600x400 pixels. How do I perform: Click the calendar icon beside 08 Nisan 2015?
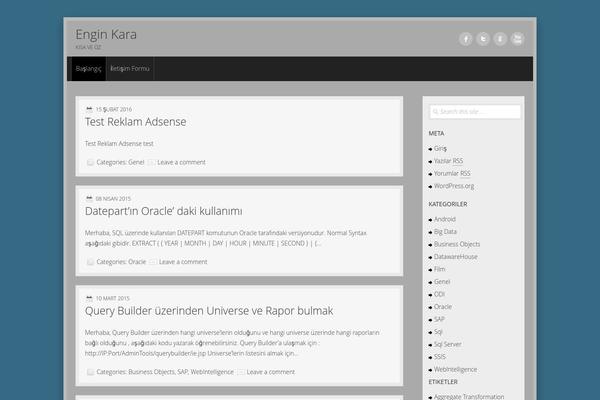coord(89,198)
